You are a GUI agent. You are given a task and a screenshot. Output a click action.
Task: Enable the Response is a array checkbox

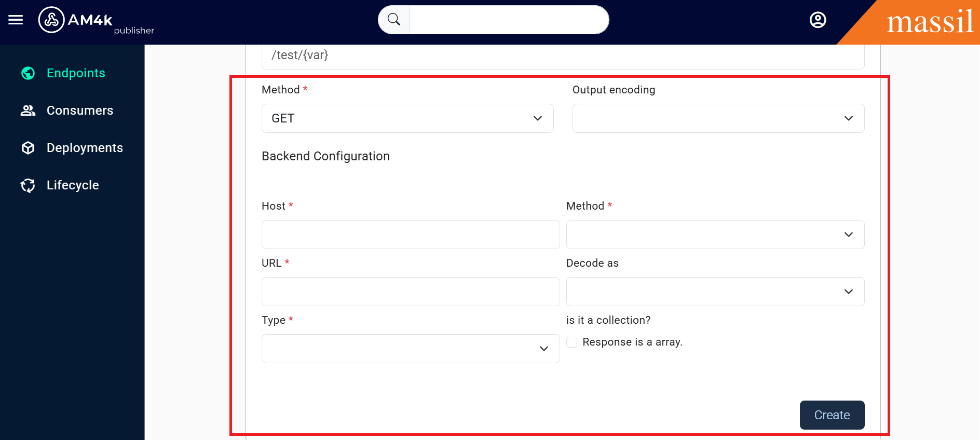572,342
